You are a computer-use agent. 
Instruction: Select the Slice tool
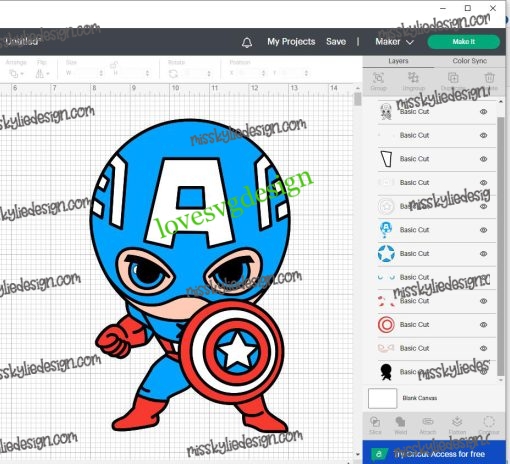pyautogui.click(x=375, y=422)
